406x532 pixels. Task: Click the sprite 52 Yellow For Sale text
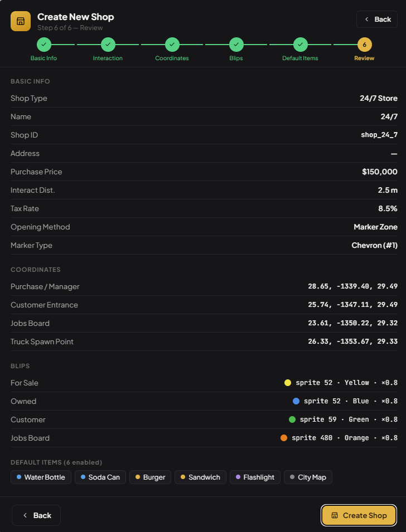[346, 383]
